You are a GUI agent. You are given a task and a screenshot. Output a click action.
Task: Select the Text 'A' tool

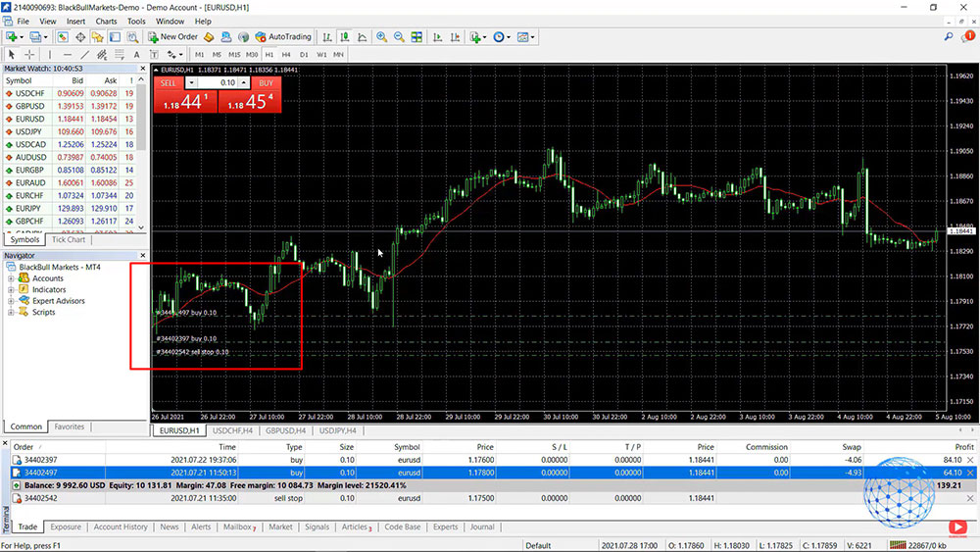(x=136, y=54)
